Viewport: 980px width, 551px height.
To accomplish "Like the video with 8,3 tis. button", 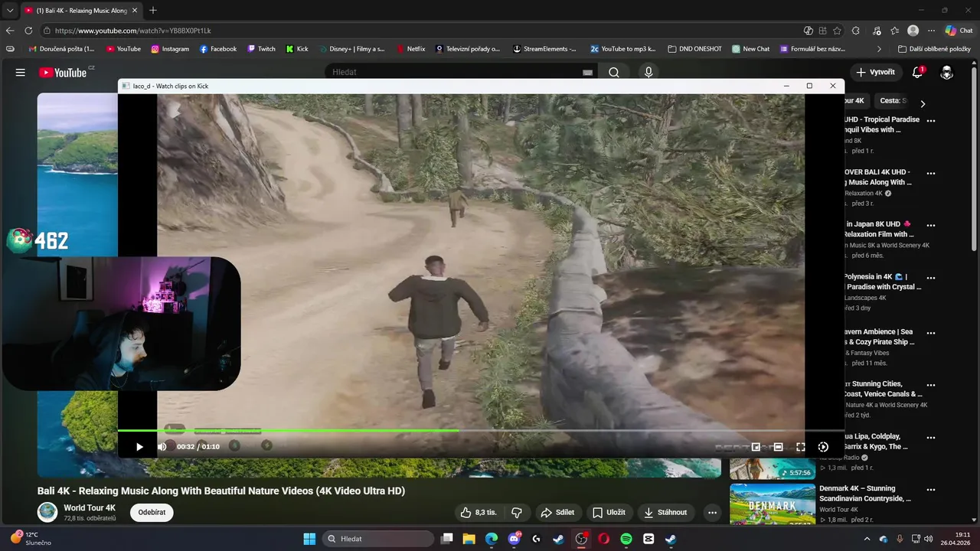I will [x=478, y=512].
